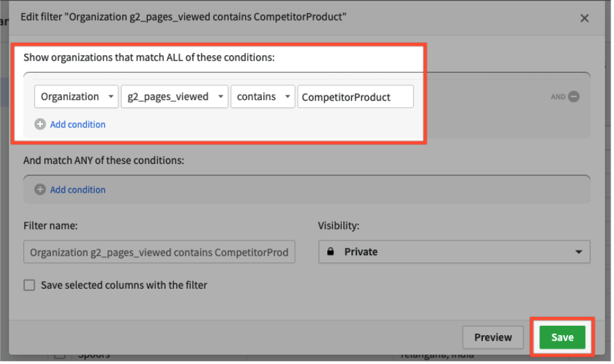Open the g2_pages_viewed field dropdown
Screen dimensions: 614x364
[175, 97]
